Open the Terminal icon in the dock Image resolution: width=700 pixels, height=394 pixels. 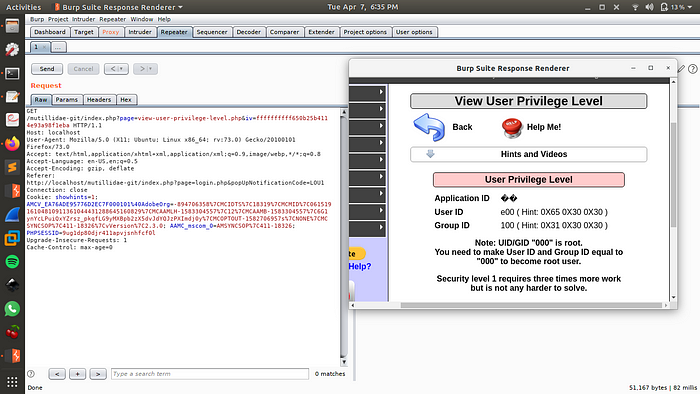(12, 73)
